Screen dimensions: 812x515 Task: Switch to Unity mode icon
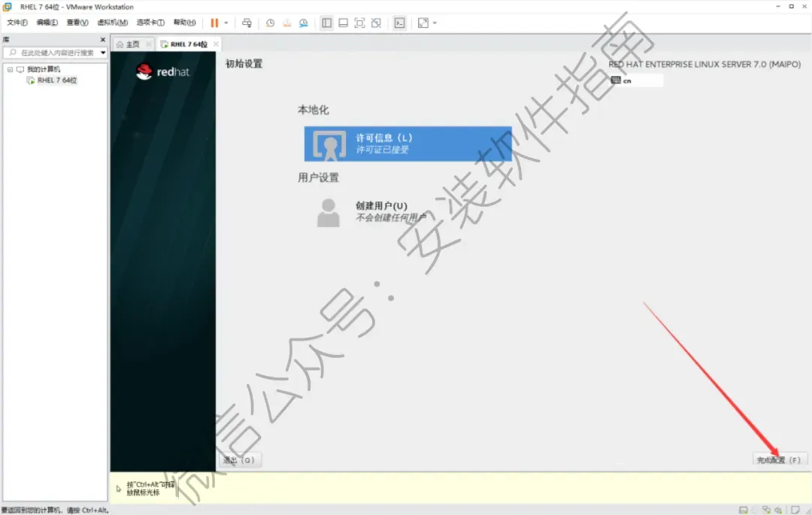(x=377, y=23)
